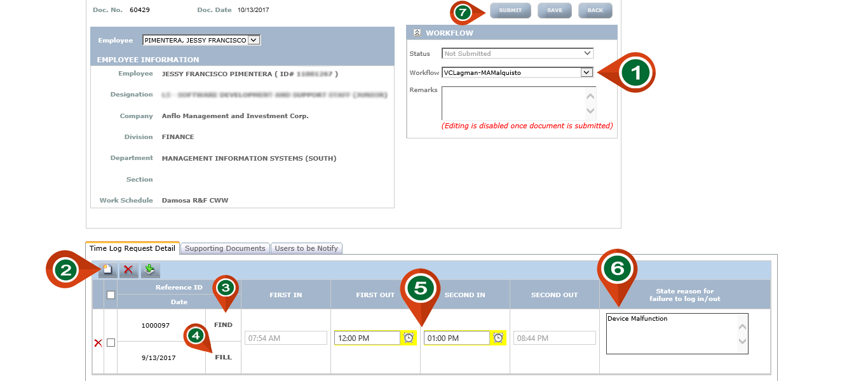Click the FIND link in the row
The image size is (868, 381).
pyautogui.click(x=223, y=324)
